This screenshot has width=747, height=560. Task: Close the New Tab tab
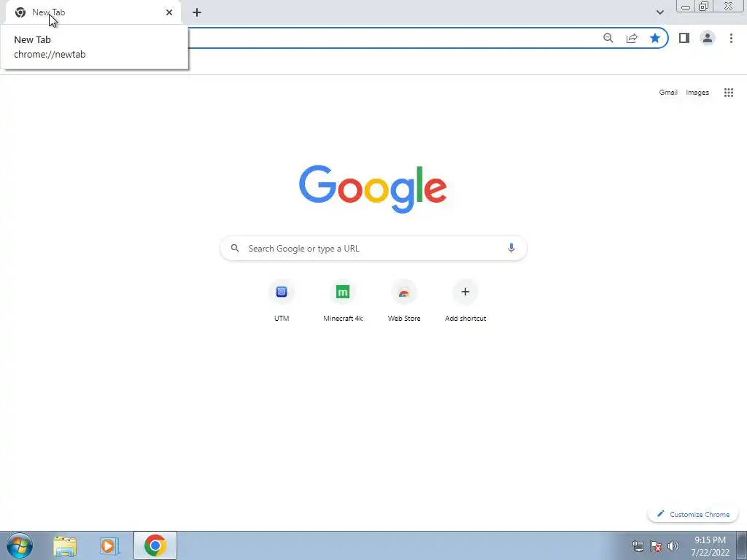coord(169,12)
